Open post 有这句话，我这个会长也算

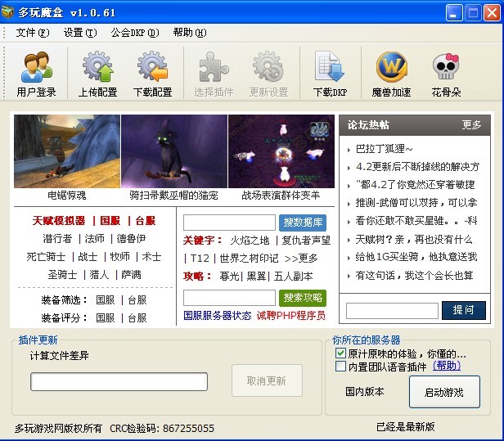[x=414, y=275]
